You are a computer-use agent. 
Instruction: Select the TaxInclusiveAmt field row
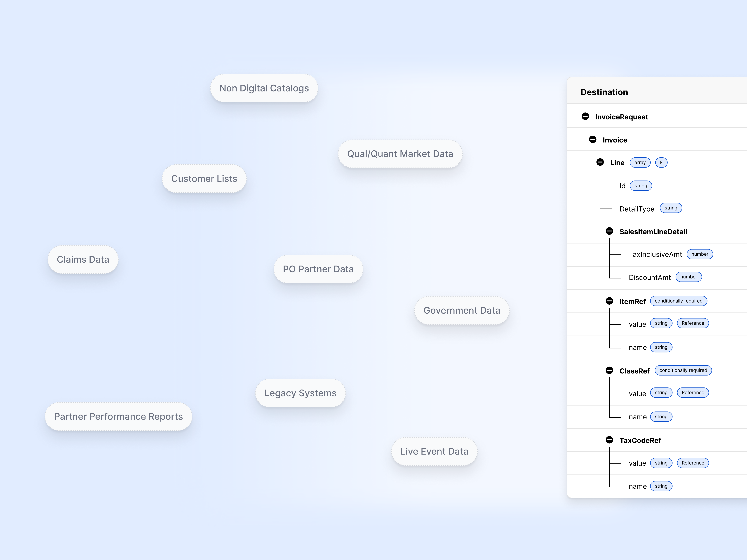(x=655, y=254)
